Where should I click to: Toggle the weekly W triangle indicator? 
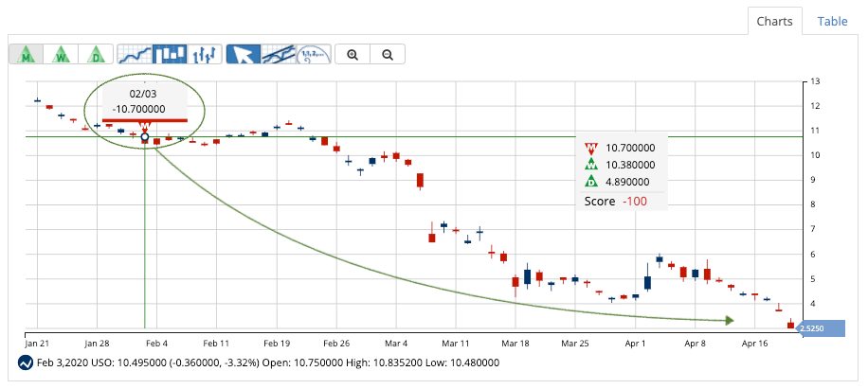[61, 54]
